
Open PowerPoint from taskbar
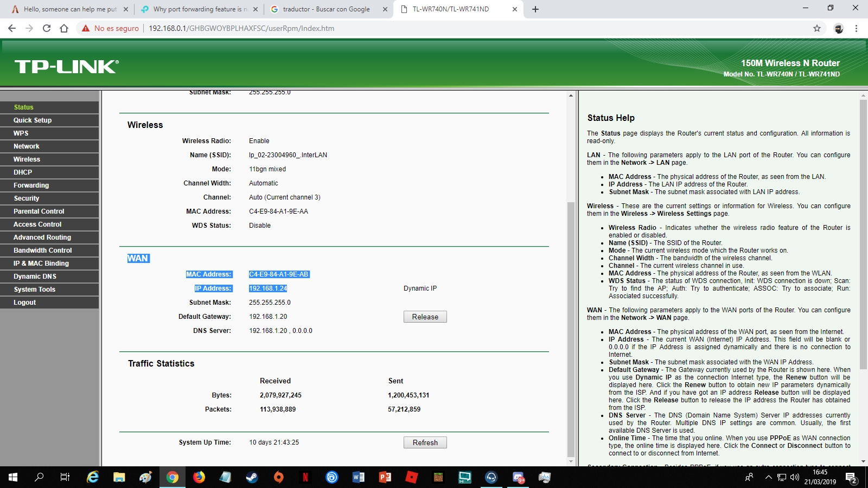coord(385,477)
